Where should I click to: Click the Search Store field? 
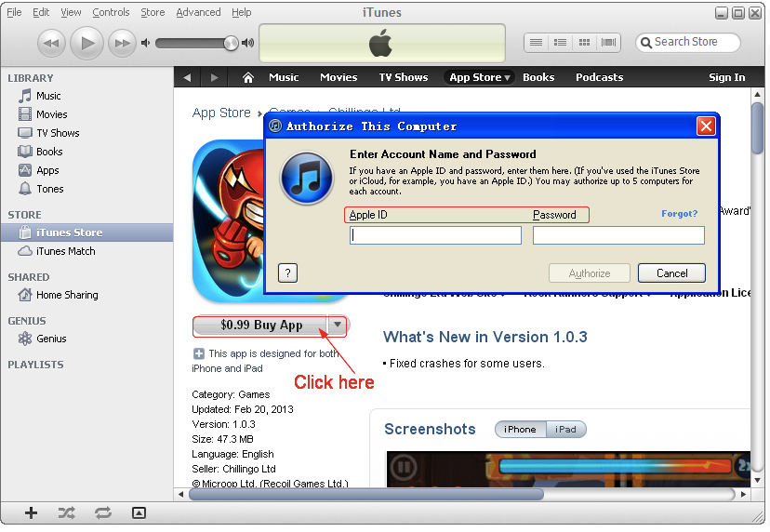point(688,42)
